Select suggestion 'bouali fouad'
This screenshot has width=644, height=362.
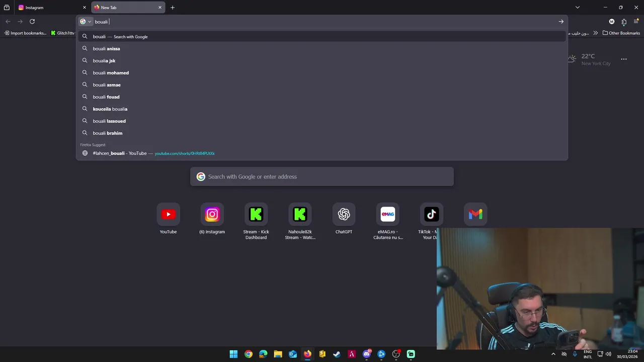click(322, 97)
